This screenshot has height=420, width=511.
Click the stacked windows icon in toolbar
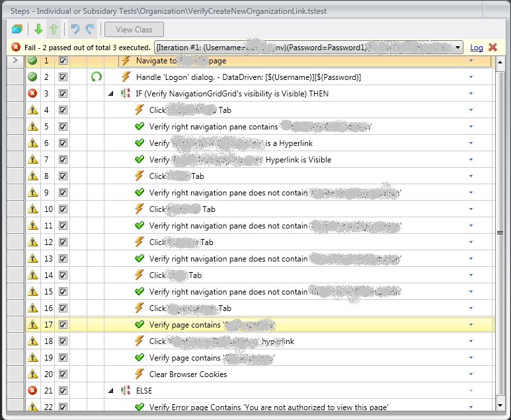click(17, 29)
